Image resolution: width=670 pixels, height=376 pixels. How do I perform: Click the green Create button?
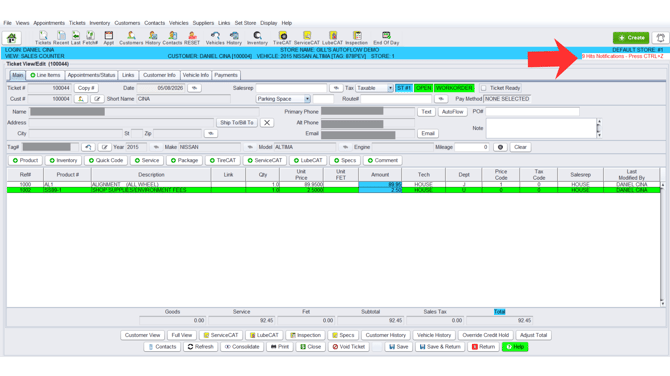pos(631,38)
